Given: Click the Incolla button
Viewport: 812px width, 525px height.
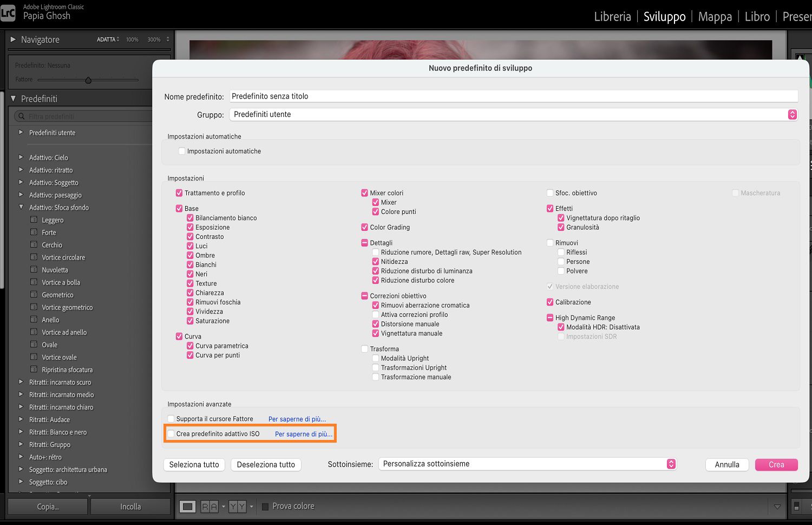Looking at the screenshot, I should click(x=130, y=507).
